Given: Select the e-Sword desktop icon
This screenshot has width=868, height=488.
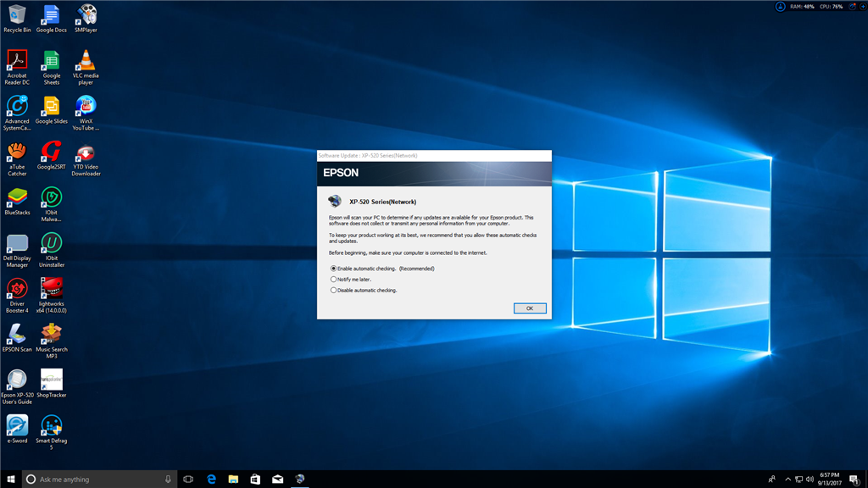Looking at the screenshot, I should (x=17, y=430).
